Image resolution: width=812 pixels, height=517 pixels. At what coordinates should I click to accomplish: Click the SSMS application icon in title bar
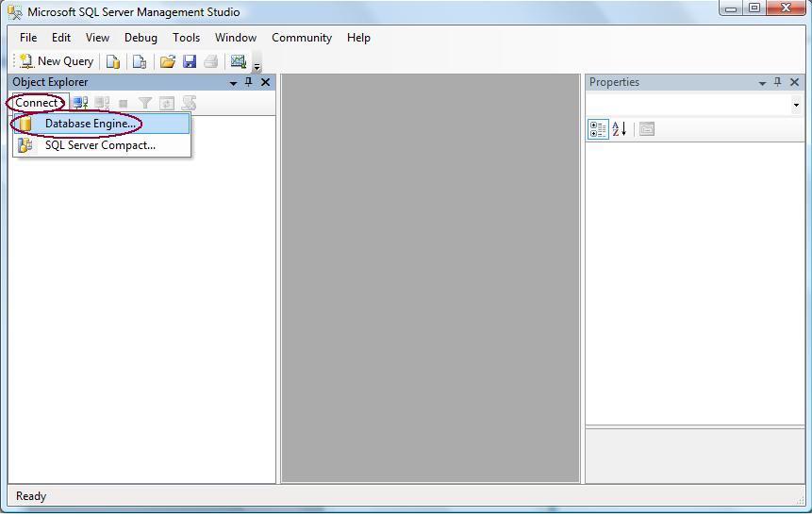click(15, 12)
